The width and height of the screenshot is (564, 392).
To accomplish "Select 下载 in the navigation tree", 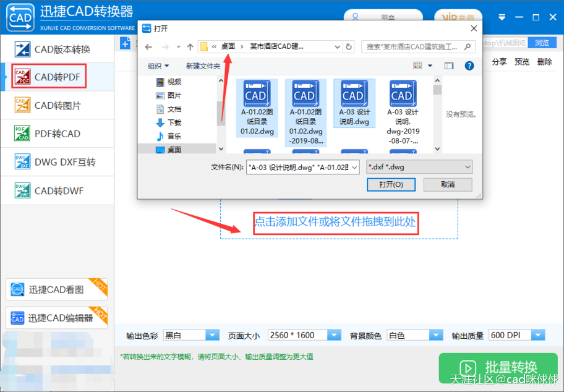I will point(168,122).
